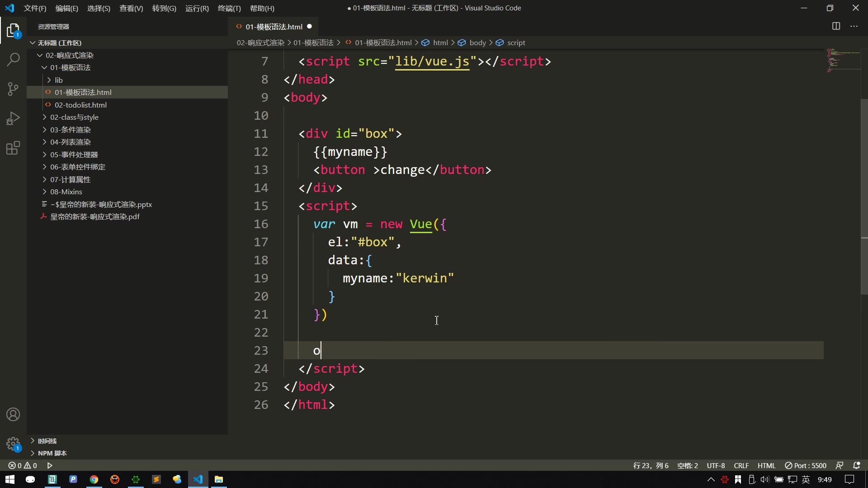Open the notifications bell in status bar
868x488 pixels.
coord(856,465)
